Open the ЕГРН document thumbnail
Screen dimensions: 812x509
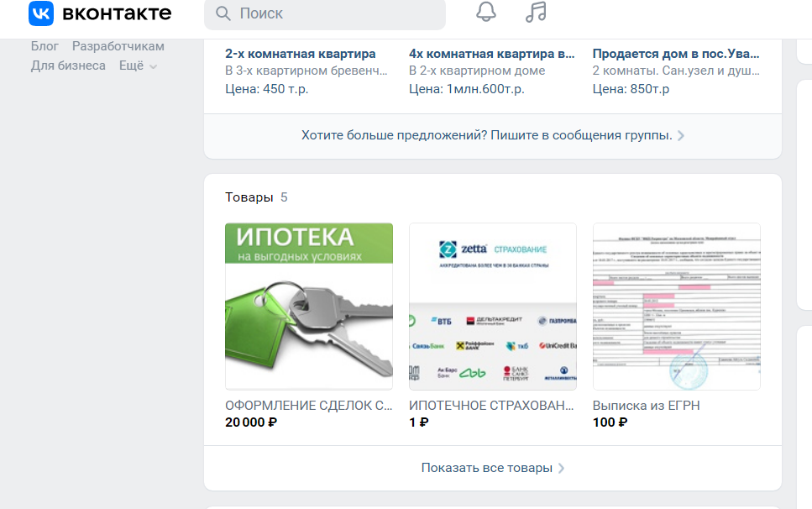pos(676,306)
